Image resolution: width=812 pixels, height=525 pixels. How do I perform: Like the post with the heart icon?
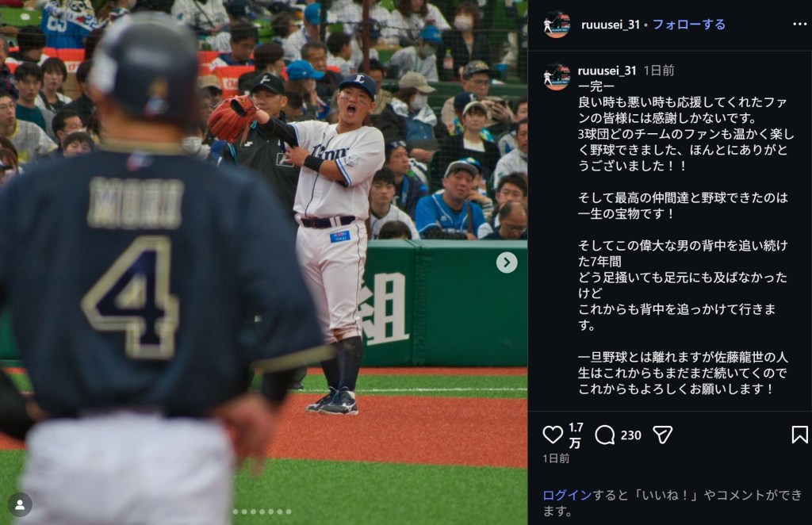pyautogui.click(x=553, y=435)
